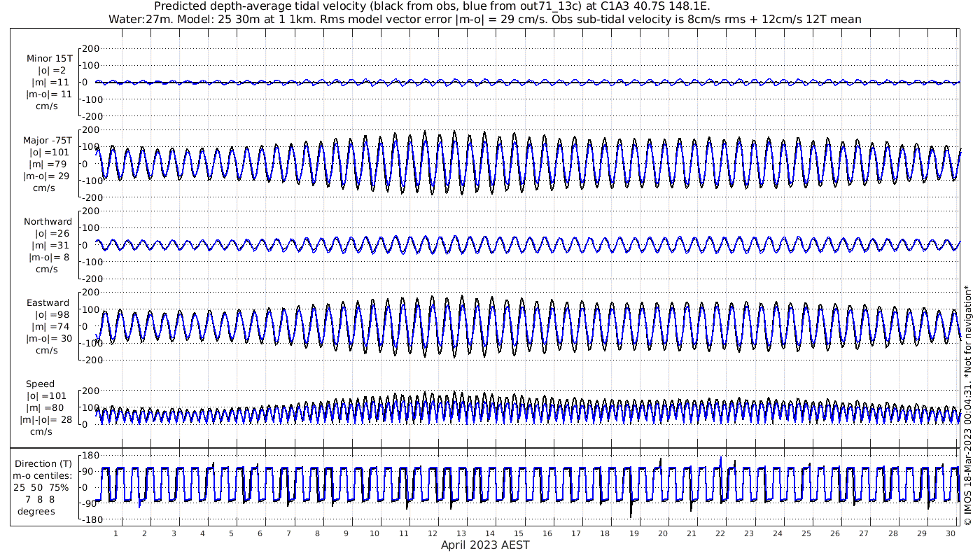Click the 'Major -75T' panel label

coord(47,141)
